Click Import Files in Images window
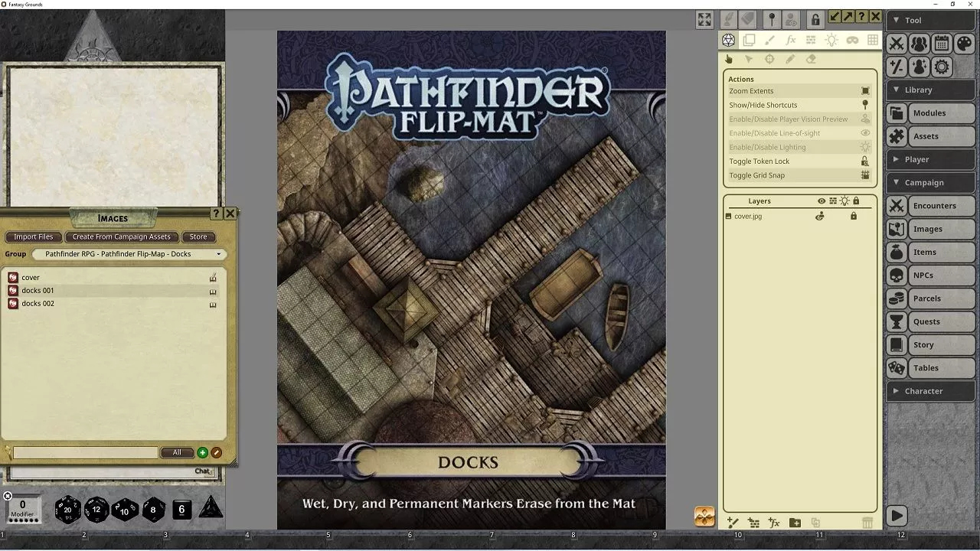This screenshot has width=980, height=551. point(34,237)
